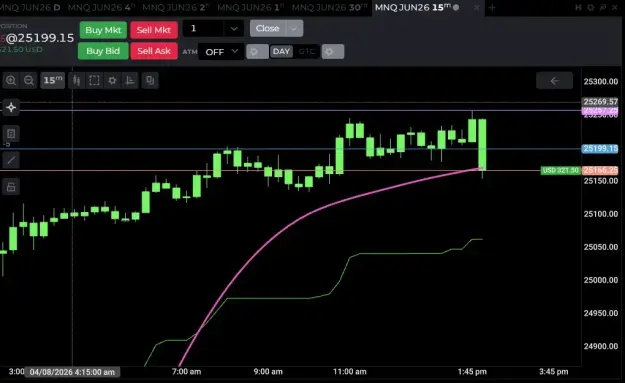Open the notes panel icon in sidebar
Image resolution: width=625 pixels, height=383 pixels.
[11, 134]
